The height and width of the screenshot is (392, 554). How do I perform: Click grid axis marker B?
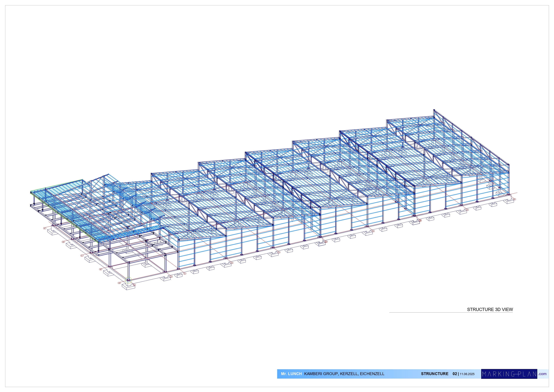[x=101, y=269]
